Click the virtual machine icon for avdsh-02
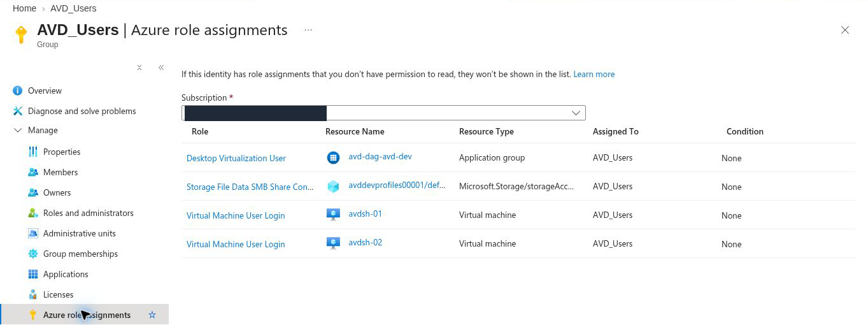 click(x=333, y=243)
